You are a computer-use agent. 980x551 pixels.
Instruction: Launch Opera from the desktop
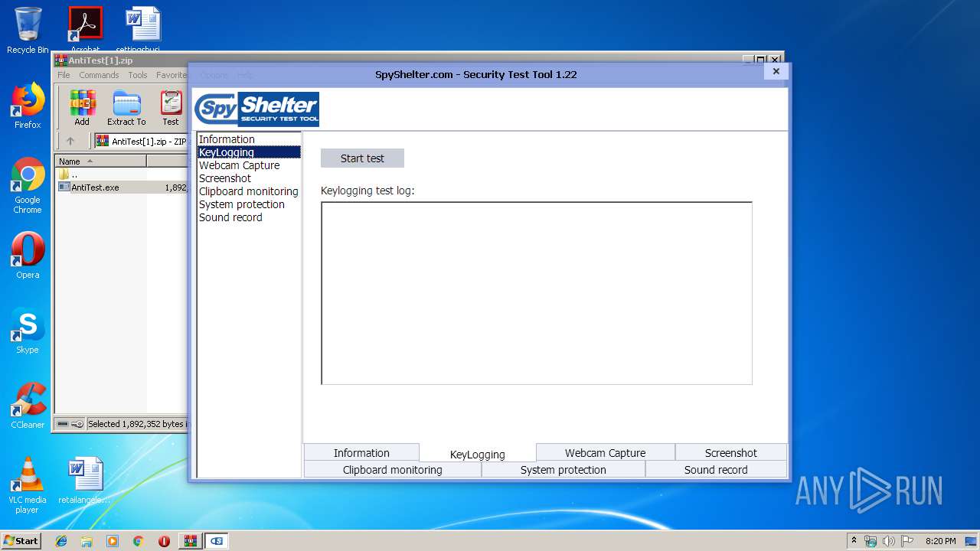pos(28,256)
